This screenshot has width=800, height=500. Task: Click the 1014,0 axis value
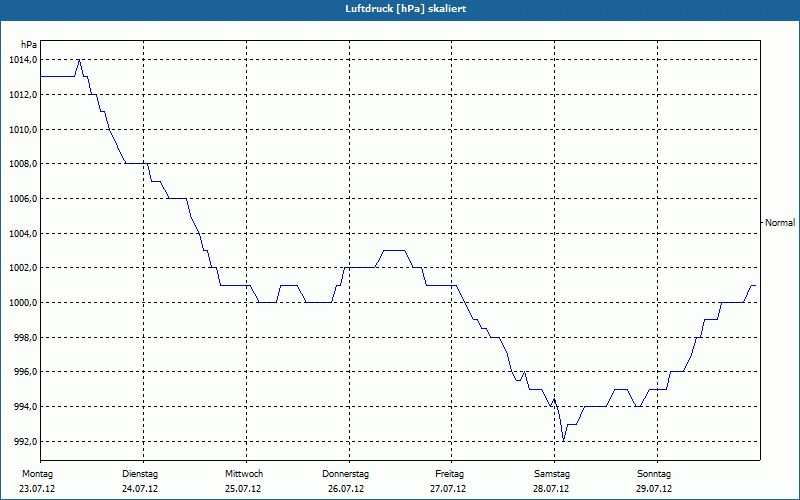tap(23, 60)
